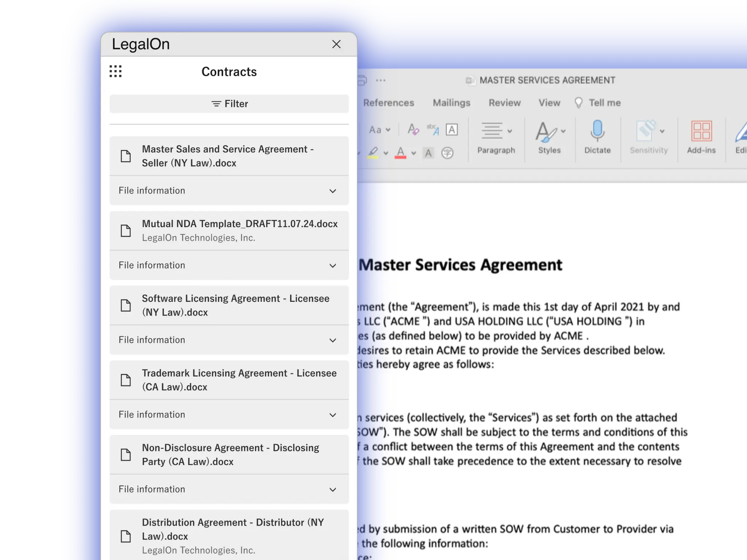Click the Master Services Agreement heading
This screenshot has width=747, height=560.
point(460,265)
